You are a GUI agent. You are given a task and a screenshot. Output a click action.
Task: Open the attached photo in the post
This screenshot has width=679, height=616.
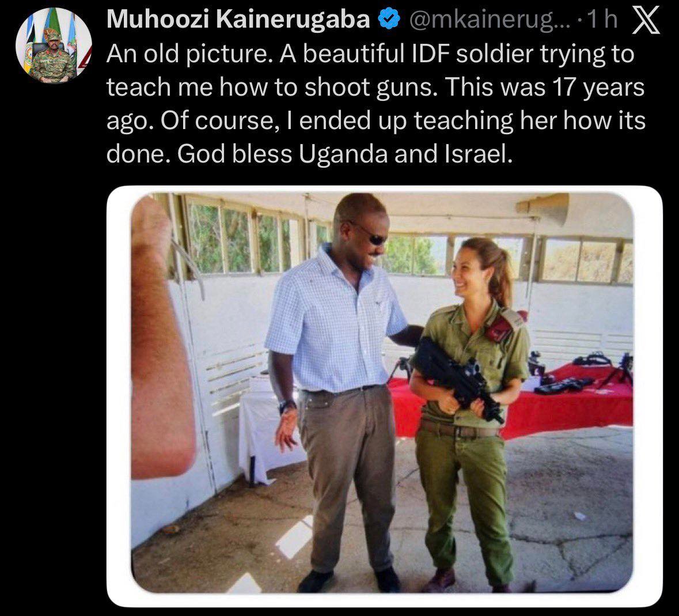(x=385, y=396)
